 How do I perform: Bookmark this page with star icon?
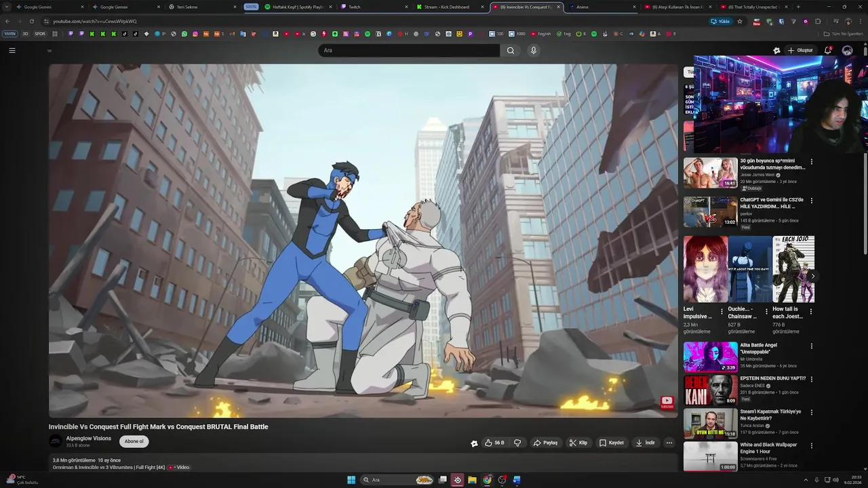pyautogui.click(x=739, y=21)
